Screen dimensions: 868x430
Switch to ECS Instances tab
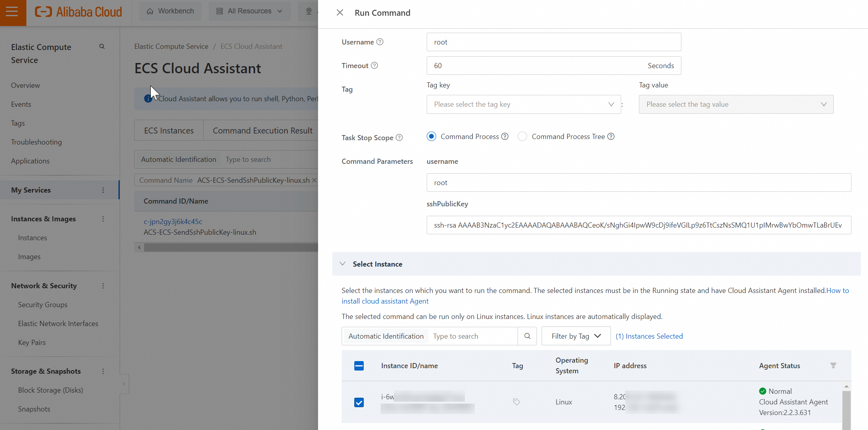point(169,131)
